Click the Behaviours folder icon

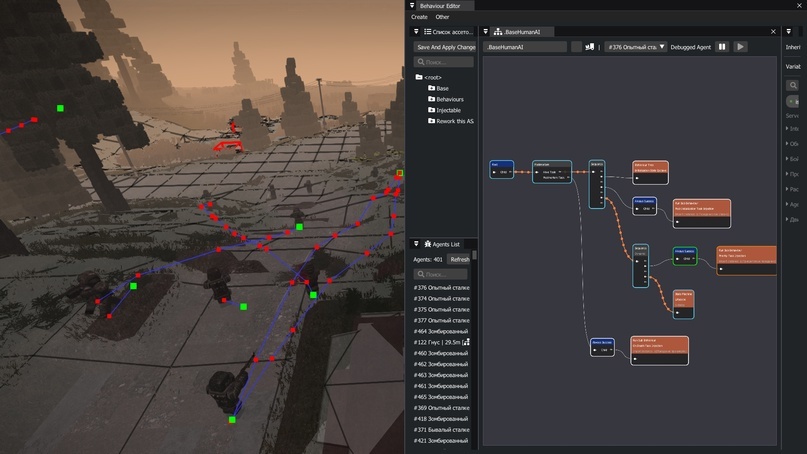click(431, 99)
